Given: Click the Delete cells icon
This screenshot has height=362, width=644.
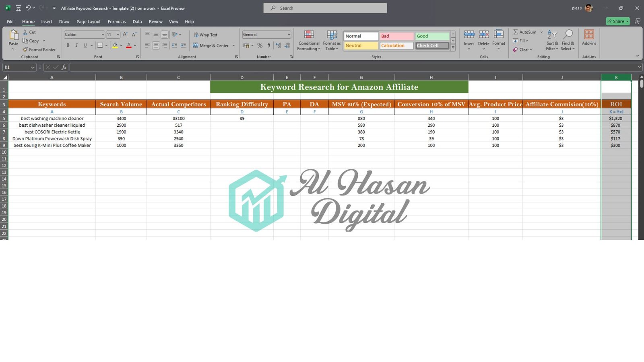Looking at the screenshot, I should tap(484, 35).
